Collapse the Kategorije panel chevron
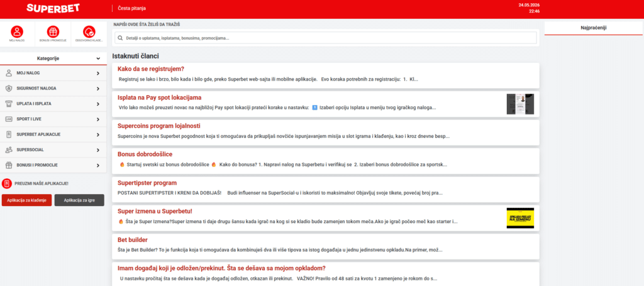 click(x=98, y=59)
